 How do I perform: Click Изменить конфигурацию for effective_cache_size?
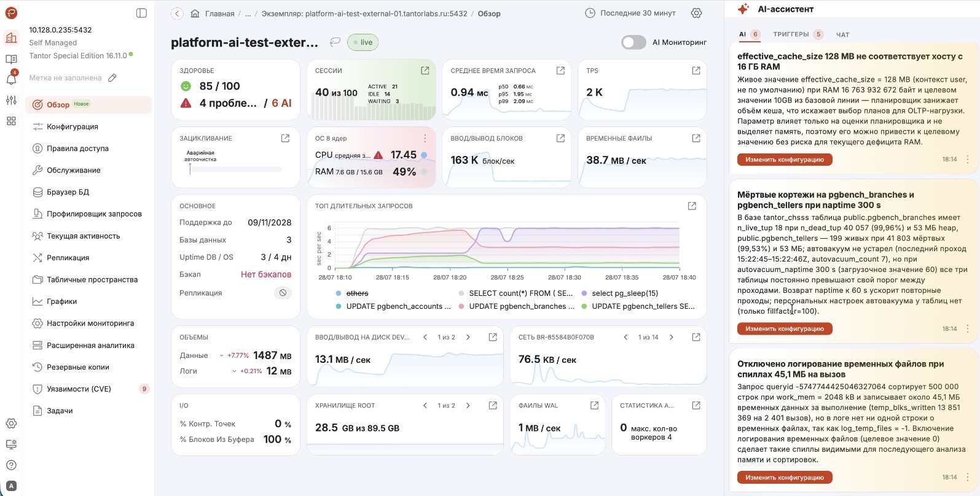[785, 160]
